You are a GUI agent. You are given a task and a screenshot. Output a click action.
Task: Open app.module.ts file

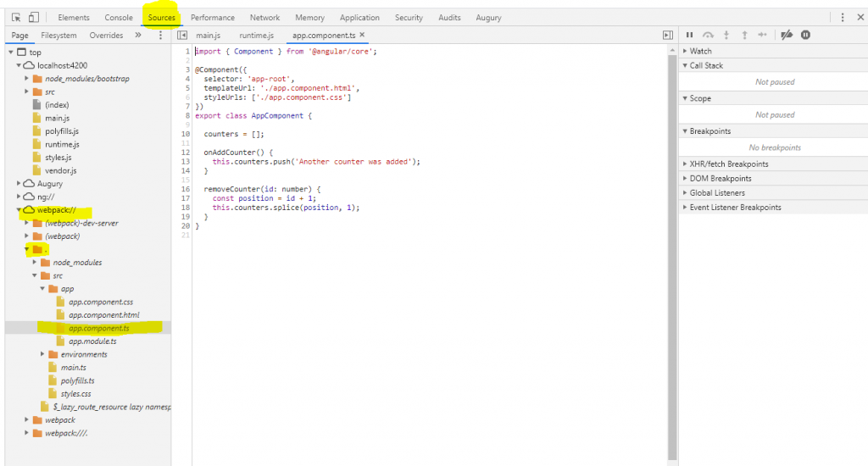tap(92, 341)
